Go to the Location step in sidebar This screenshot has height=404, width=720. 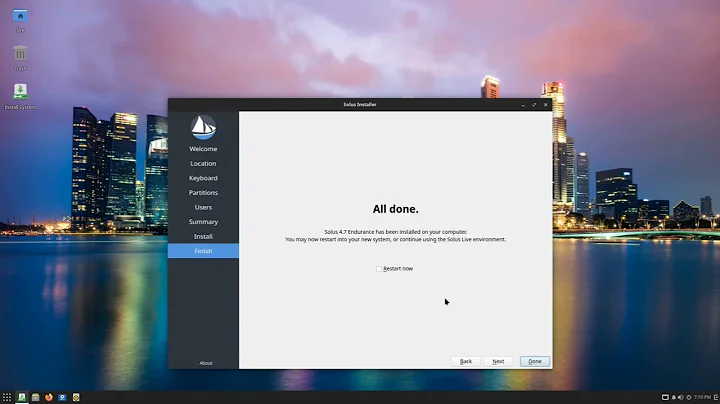203,163
